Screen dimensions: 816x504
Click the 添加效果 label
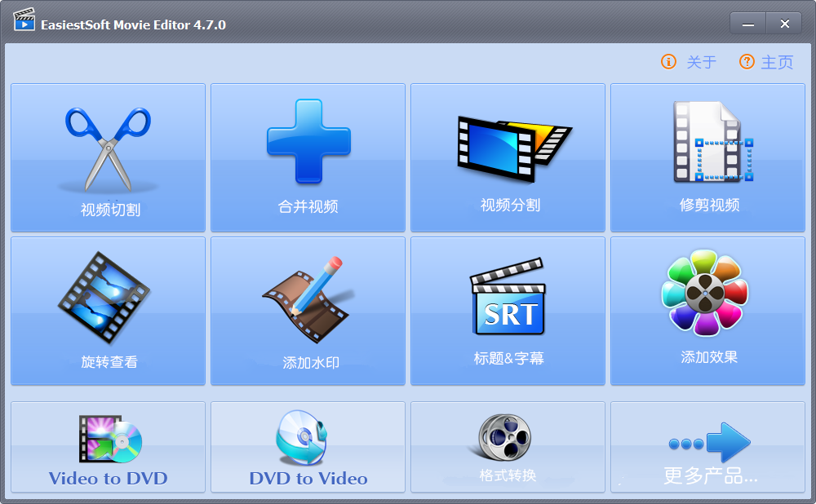pos(709,357)
